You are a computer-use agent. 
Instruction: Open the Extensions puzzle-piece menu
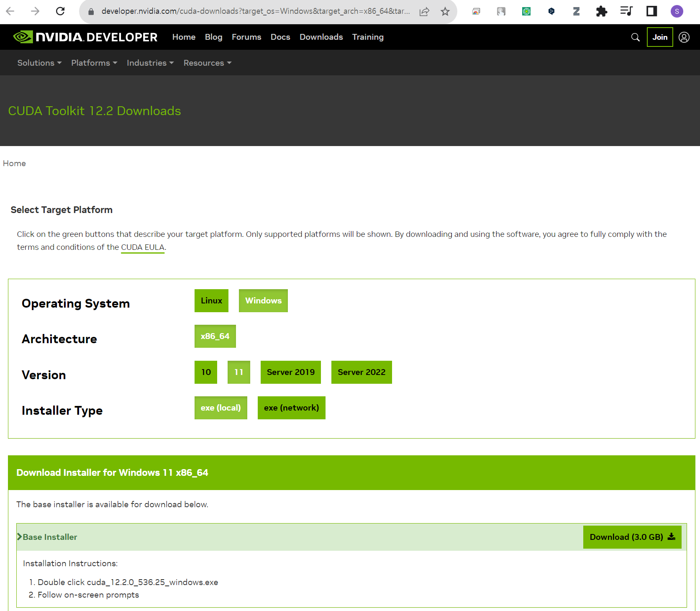click(601, 11)
